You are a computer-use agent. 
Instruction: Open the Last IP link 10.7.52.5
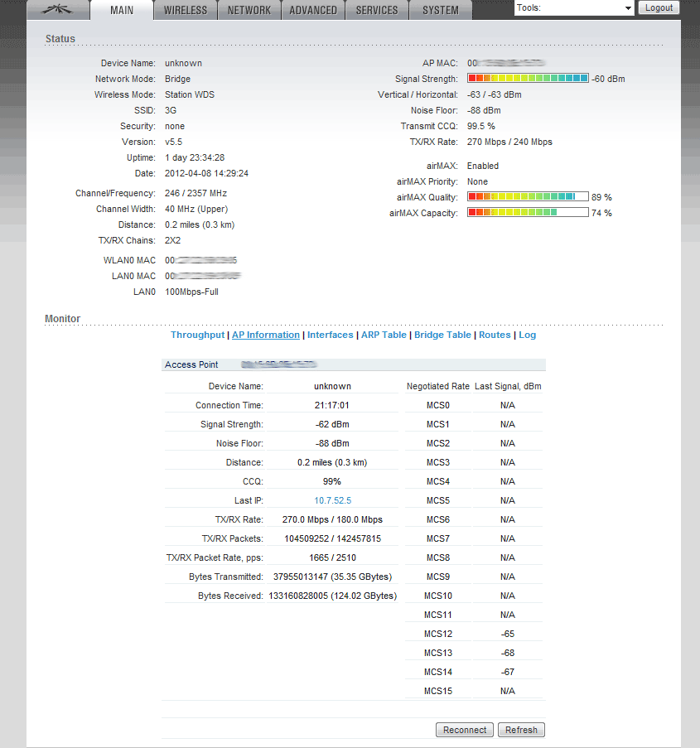(x=332, y=500)
